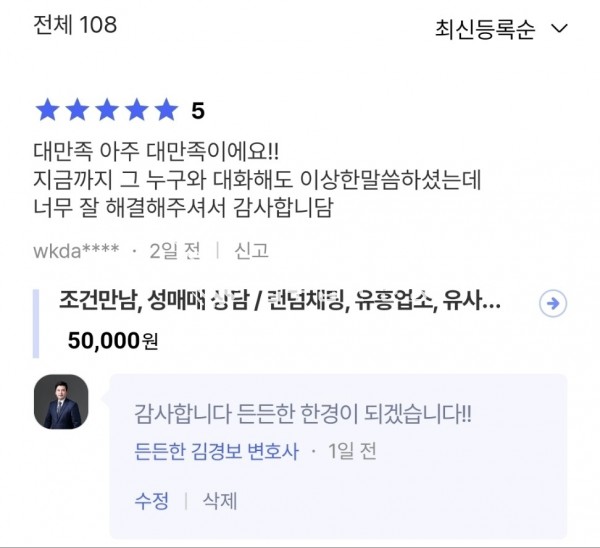600x548 pixels.
Task: Click the chevron arrow beside 최신등록순
Action: [559, 30]
